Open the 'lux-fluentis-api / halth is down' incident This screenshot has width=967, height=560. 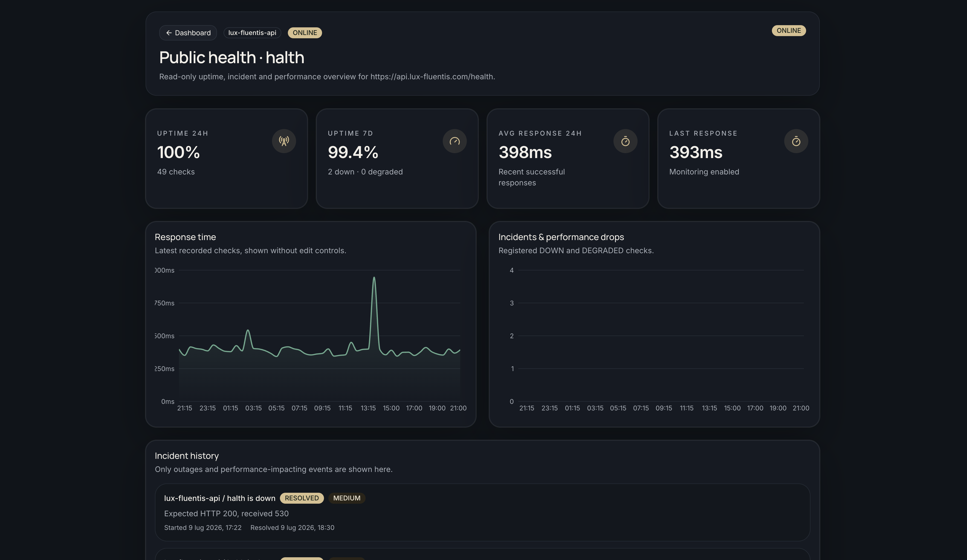(x=482, y=512)
